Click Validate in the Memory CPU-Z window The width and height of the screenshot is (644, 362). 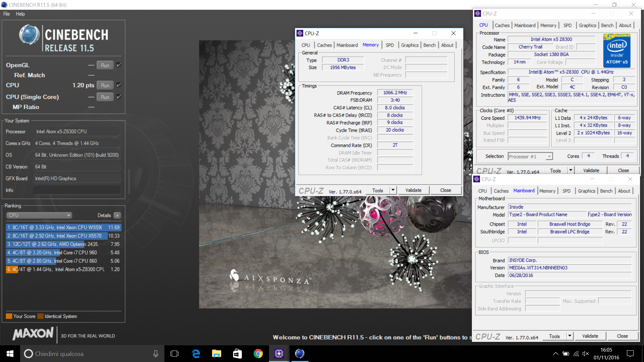pos(413,190)
